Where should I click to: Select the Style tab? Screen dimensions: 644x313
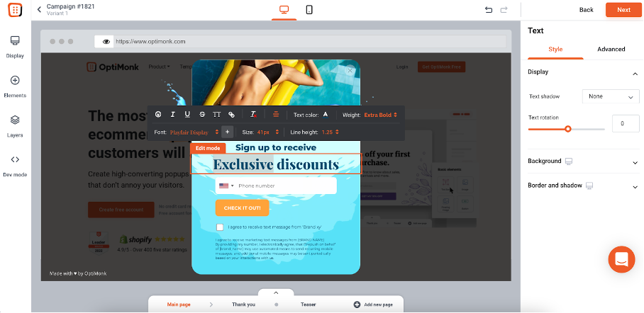coord(555,50)
